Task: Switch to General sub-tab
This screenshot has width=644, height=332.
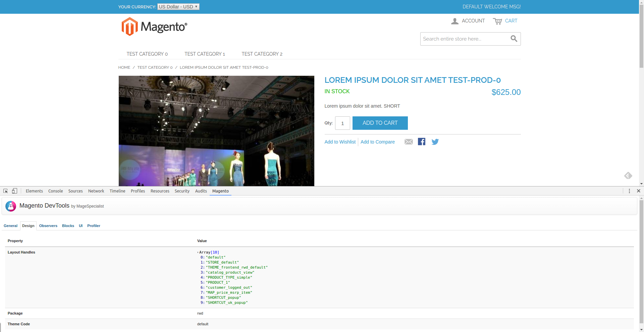Action: click(x=10, y=226)
